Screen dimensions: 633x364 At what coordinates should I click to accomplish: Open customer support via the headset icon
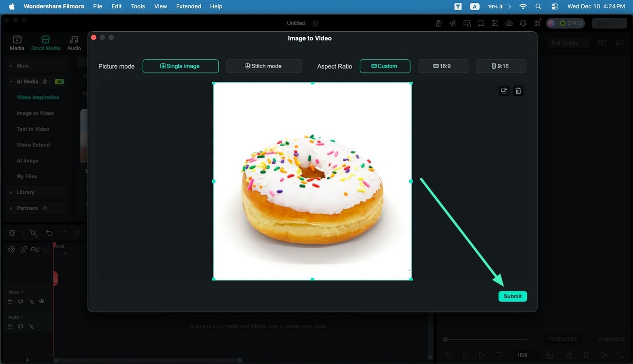pyautogui.click(x=522, y=23)
